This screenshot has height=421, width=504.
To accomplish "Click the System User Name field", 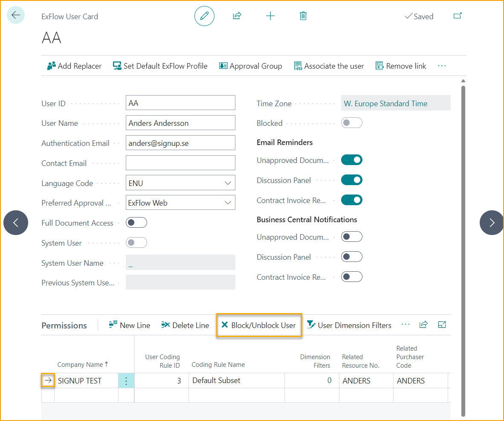I will pyautogui.click(x=180, y=262).
